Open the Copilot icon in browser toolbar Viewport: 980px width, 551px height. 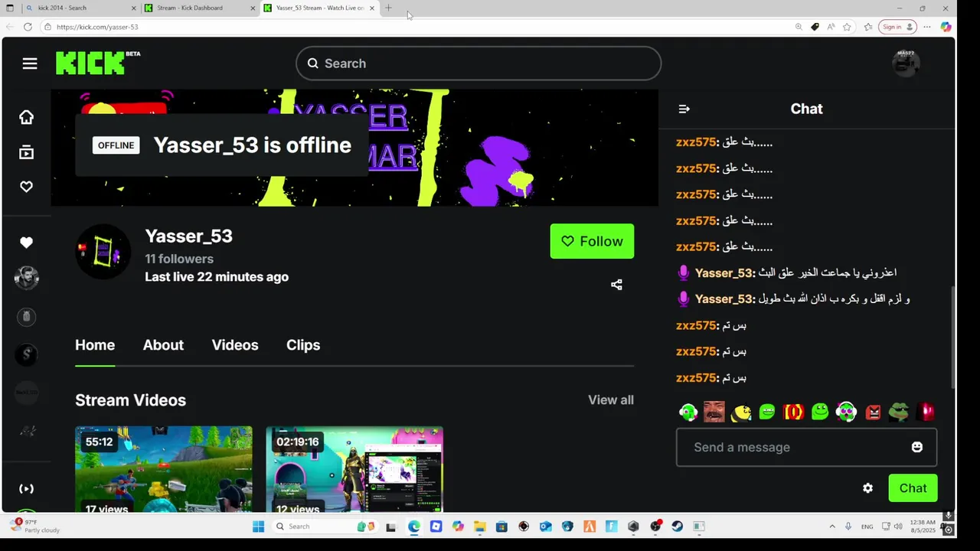946,27
